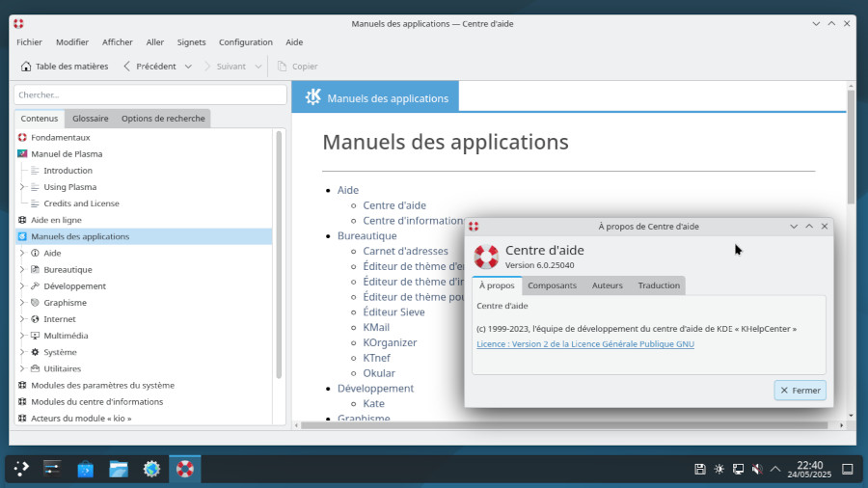Select Fondamentaux in the contents tree
This screenshot has height=488, width=868.
pos(61,137)
